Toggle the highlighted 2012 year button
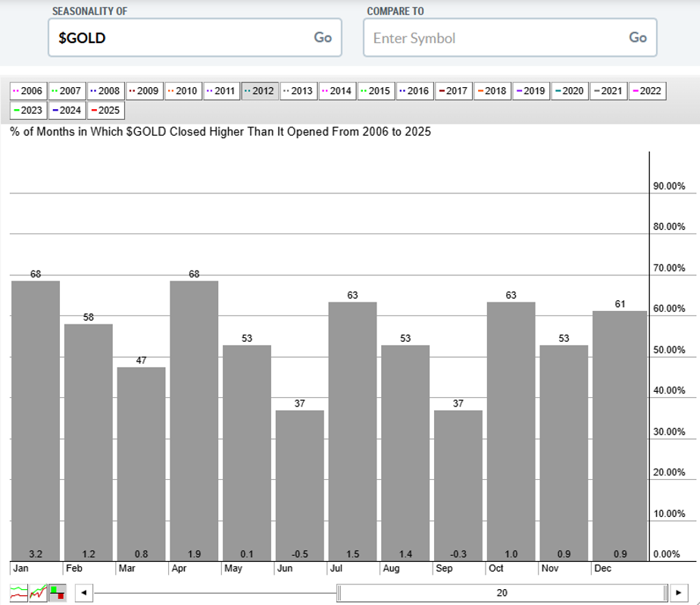The height and width of the screenshot is (605, 700). coord(259,90)
